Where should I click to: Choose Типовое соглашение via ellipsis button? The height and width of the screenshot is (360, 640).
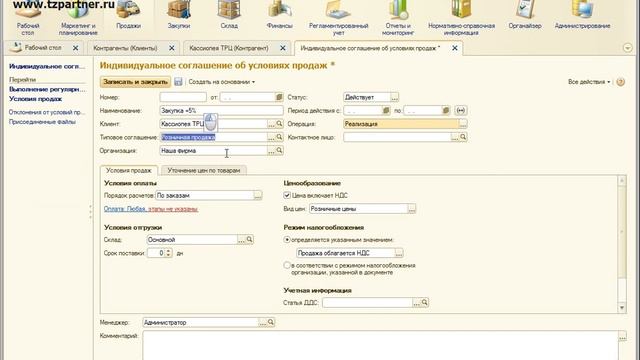[x=271, y=137]
